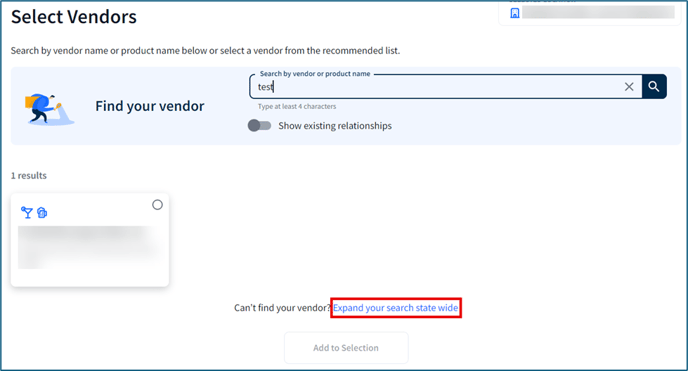Click the blurred location selector at top right
The width and height of the screenshot is (688, 371).
590,12
